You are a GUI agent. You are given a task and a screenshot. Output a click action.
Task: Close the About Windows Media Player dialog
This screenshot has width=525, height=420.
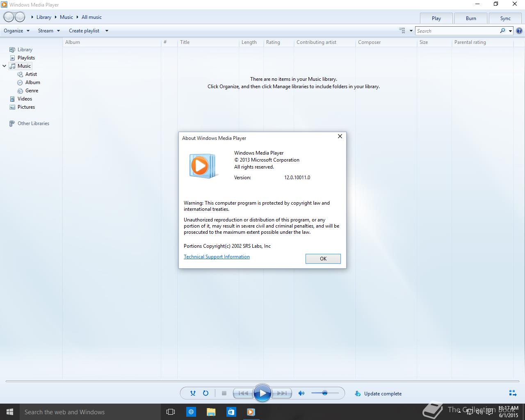[340, 137]
